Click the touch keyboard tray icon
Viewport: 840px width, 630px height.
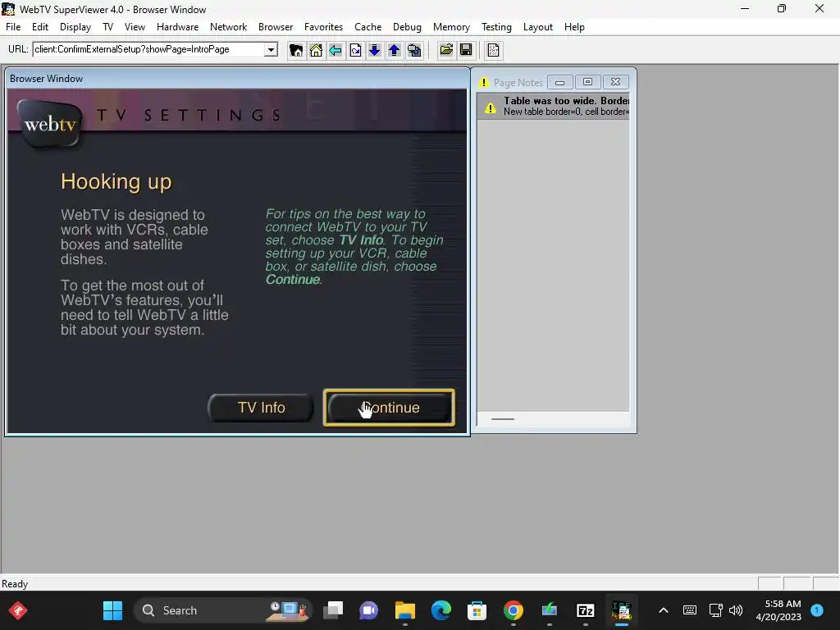pyautogui.click(x=690, y=610)
